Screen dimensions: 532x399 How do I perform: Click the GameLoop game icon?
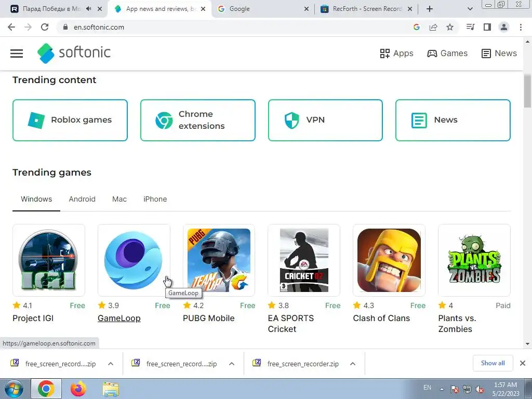coord(134,260)
